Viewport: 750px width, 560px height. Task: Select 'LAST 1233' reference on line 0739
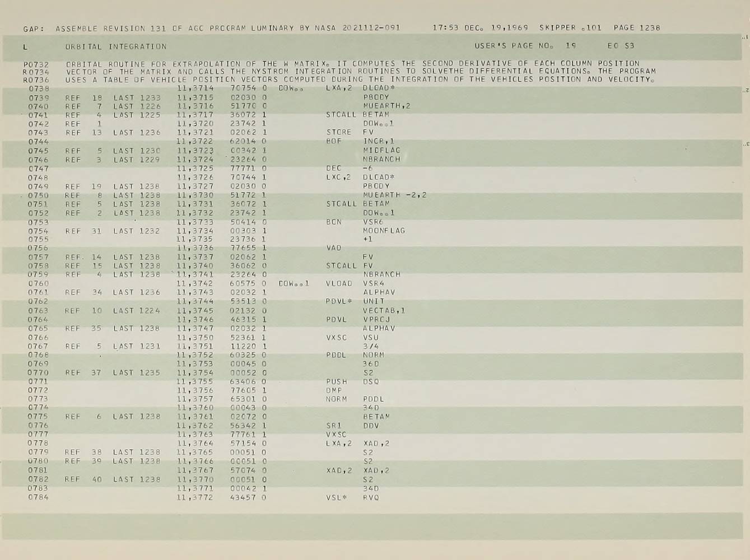click(x=137, y=97)
